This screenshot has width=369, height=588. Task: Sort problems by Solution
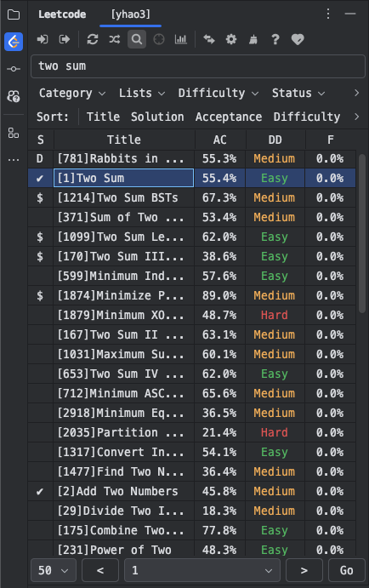[157, 117]
